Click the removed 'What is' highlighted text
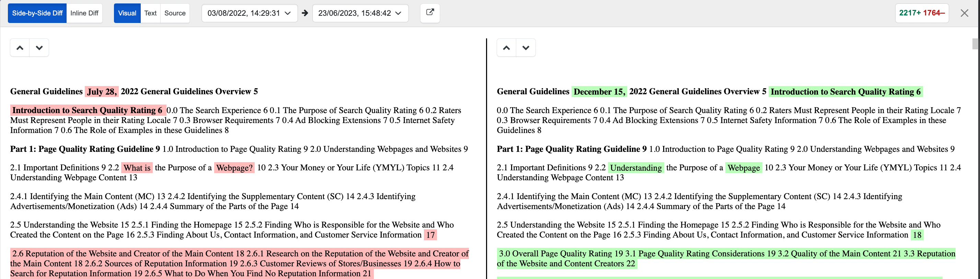This screenshot has width=980, height=279. pyautogui.click(x=137, y=168)
